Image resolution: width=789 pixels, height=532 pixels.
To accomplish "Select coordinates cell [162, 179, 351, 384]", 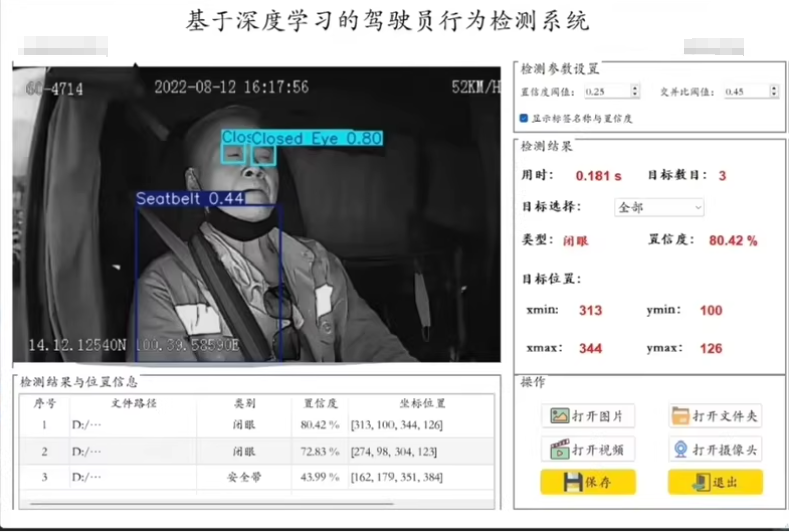I will point(397,477).
